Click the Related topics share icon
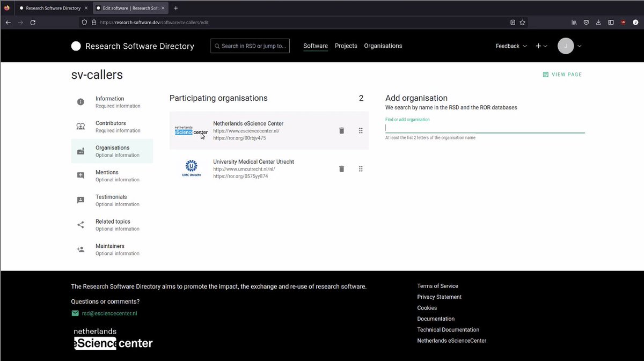The width and height of the screenshot is (644, 361). (x=80, y=225)
